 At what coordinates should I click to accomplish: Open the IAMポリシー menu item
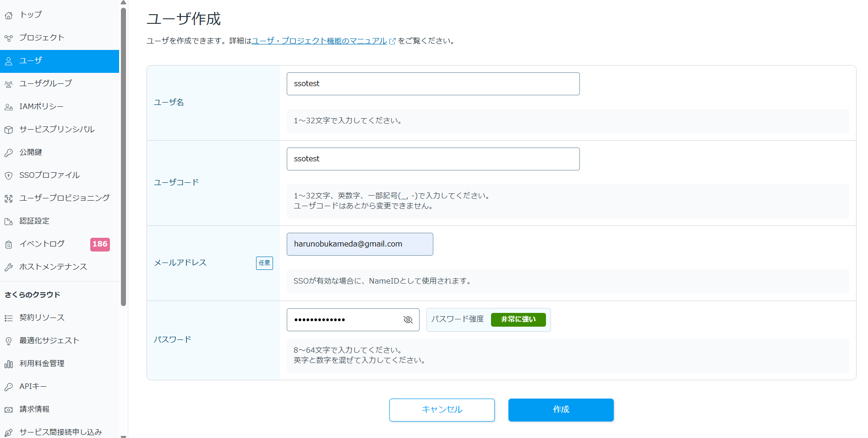41,107
